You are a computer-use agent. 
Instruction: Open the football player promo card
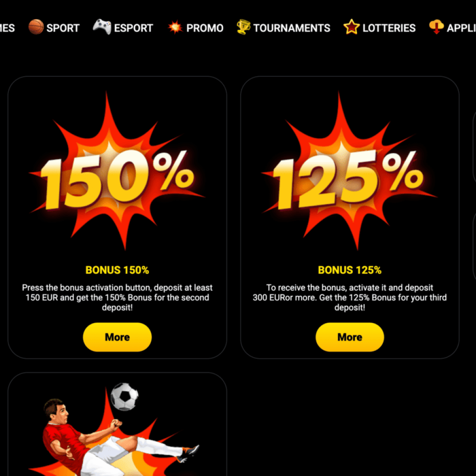pyautogui.click(x=117, y=424)
